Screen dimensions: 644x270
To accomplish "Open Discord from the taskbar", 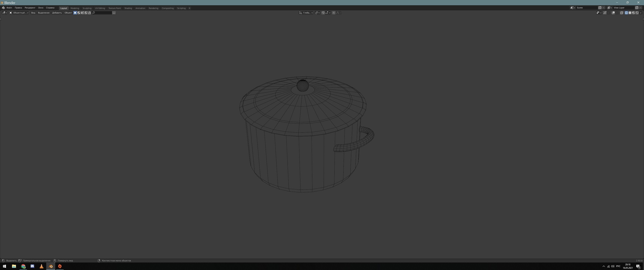I will click(32, 266).
